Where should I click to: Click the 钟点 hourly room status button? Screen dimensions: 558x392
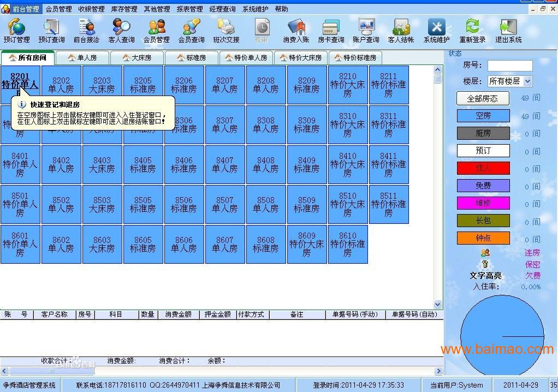pos(483,238)
